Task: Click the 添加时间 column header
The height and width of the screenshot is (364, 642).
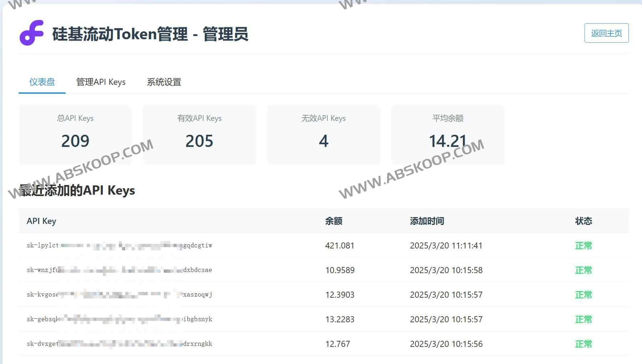Action: [427, 221]
